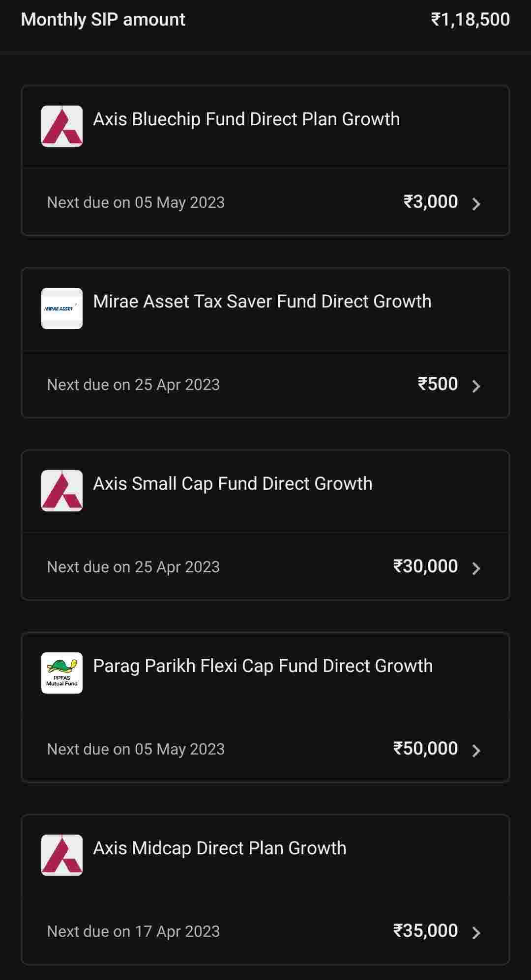Select Axis Midcap Direct Plan Growth title

coord(220,848)
